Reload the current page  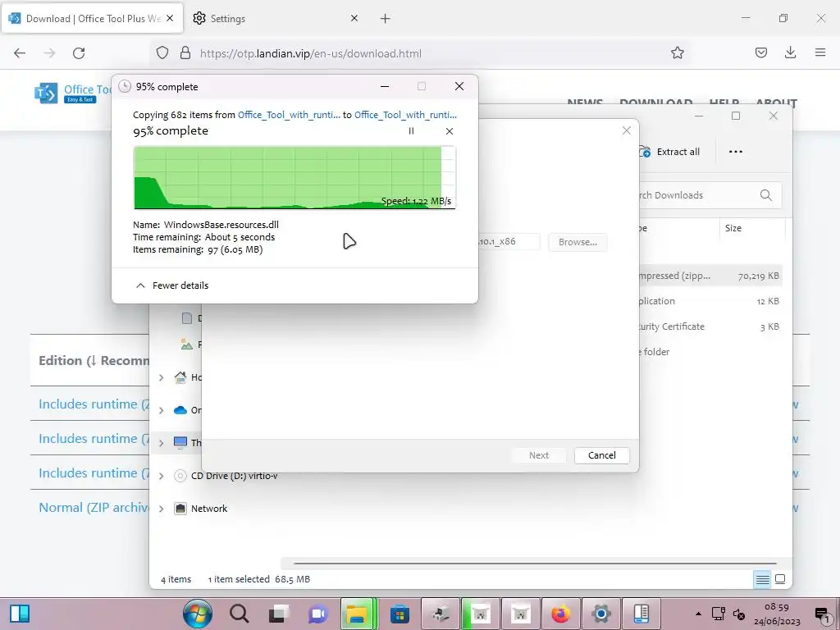point(79,53)
